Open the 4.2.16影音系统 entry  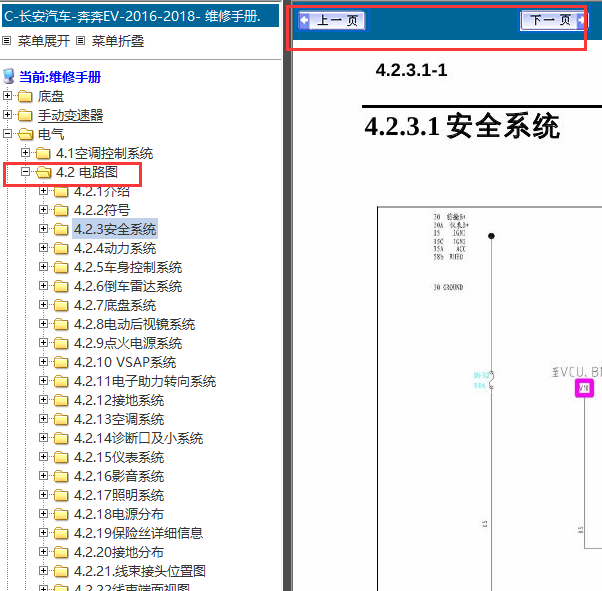119,476
